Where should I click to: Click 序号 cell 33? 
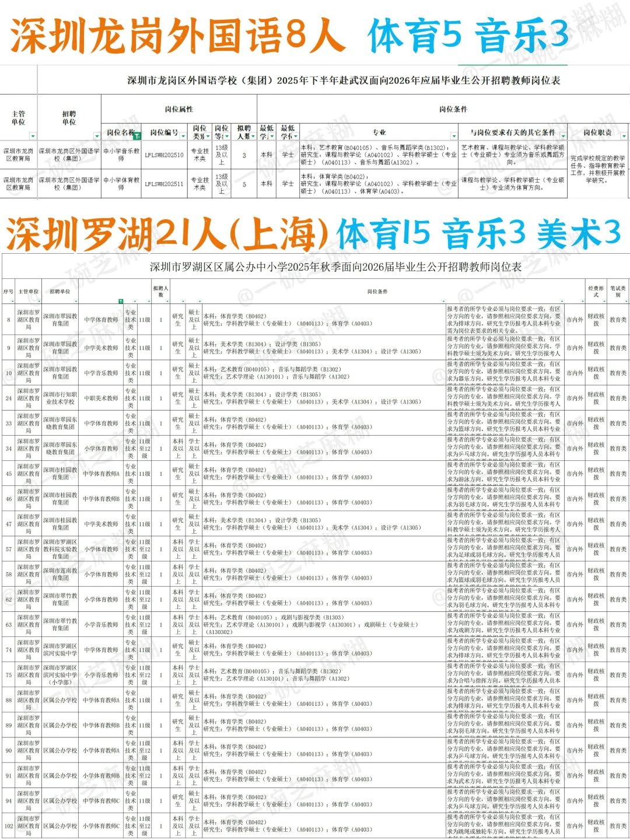click(8, 423)
